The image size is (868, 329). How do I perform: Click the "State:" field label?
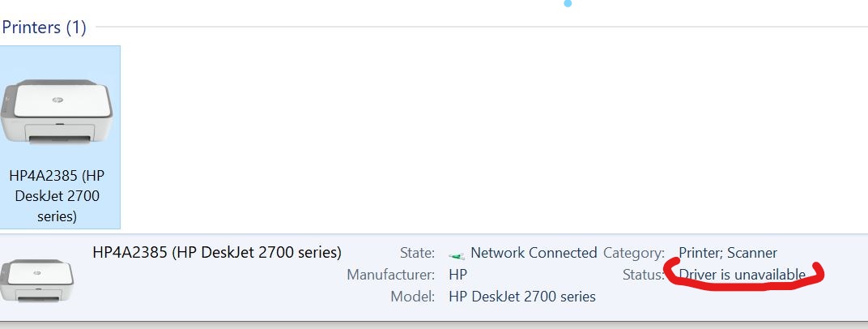[417, 253]
